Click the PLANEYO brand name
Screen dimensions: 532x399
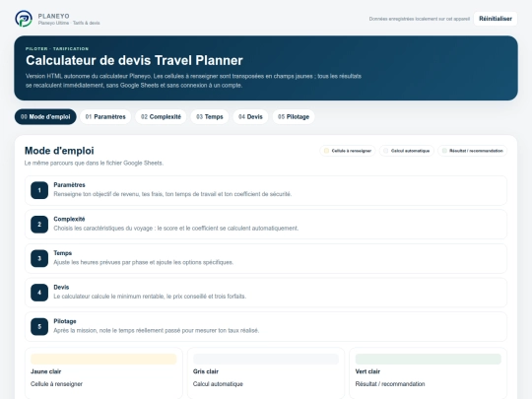(53, 16)
